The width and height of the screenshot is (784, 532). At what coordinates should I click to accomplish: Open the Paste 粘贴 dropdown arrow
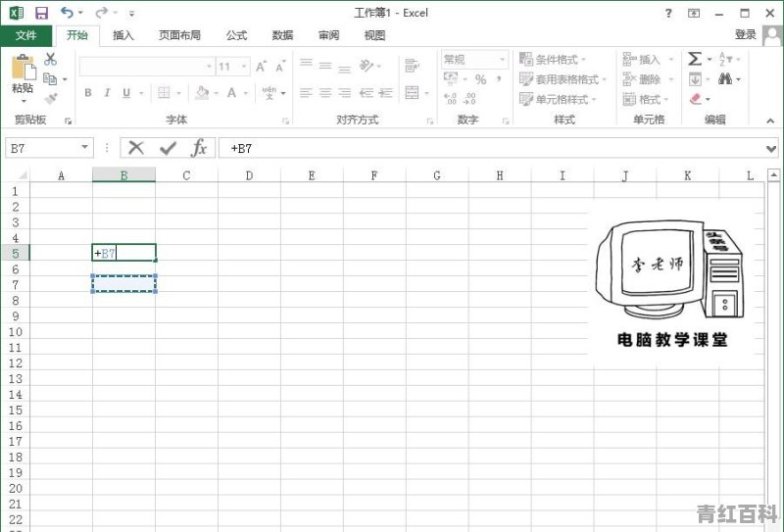tap(24, 101)
